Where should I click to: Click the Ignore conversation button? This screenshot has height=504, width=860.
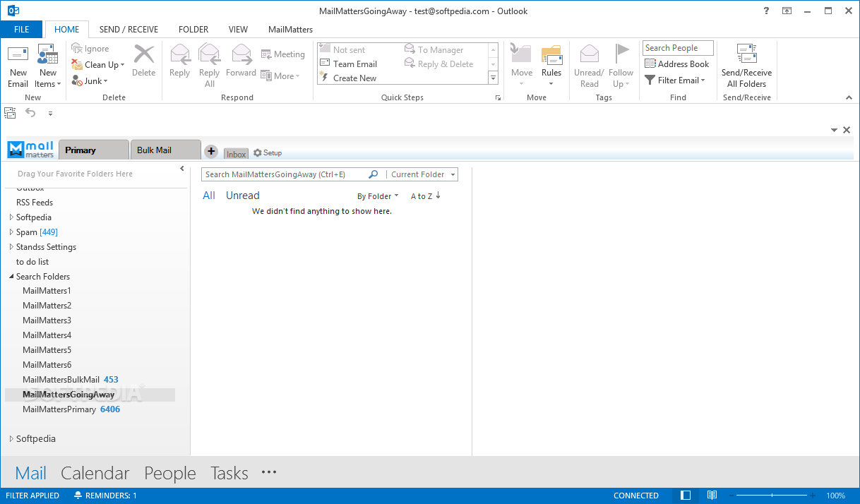(x=90, y=49)
